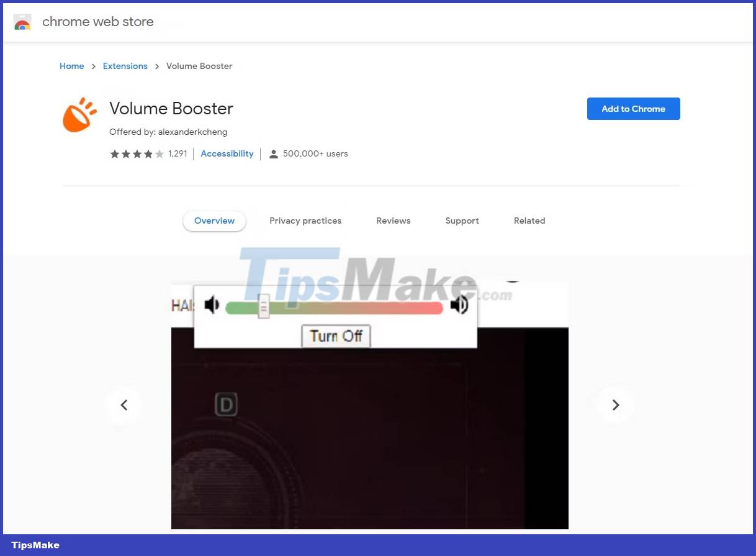
Task: Click the Volume Booster breadcrumb text
Action: coord(199,66)
